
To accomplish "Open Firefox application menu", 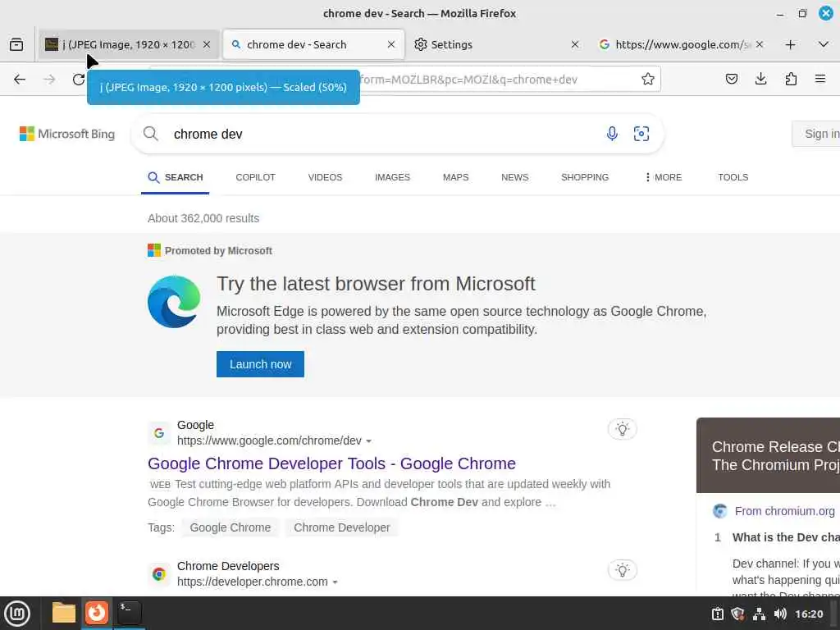I will [820, 80].
